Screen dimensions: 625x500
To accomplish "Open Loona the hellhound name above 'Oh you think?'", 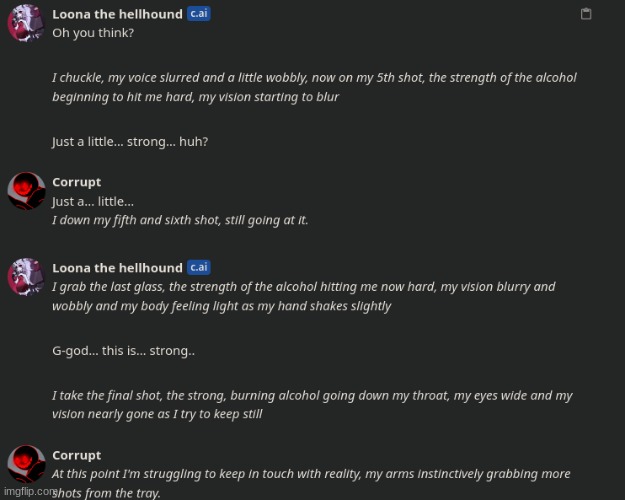I will (117, 14).
